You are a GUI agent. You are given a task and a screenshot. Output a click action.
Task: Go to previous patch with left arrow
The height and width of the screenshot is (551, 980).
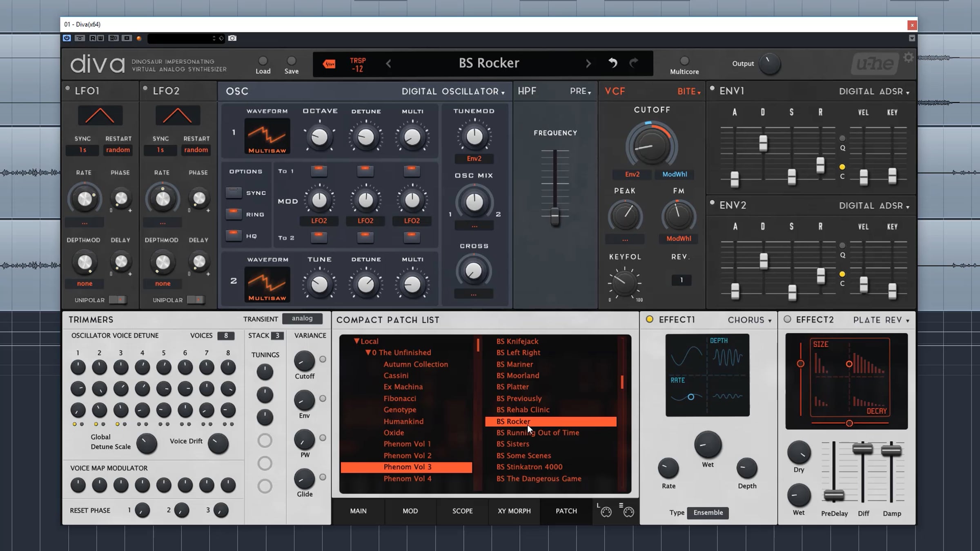(x=388, y=64)
